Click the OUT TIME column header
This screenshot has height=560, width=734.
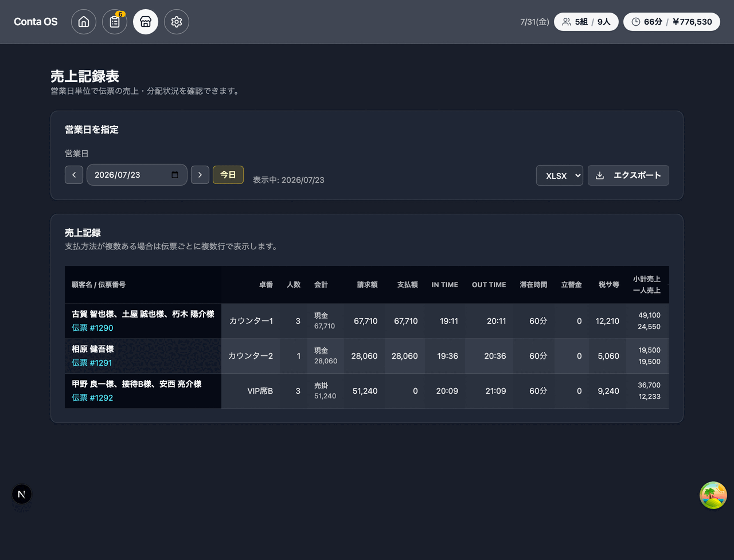[x=489, y=285]
